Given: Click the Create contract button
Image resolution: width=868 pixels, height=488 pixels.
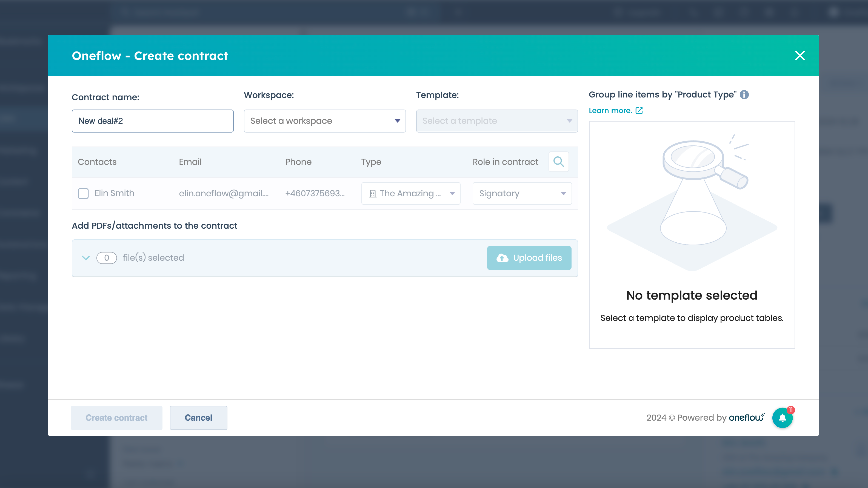Looking at the screenshot, I should pyautogui.click(x=116, y=418).
